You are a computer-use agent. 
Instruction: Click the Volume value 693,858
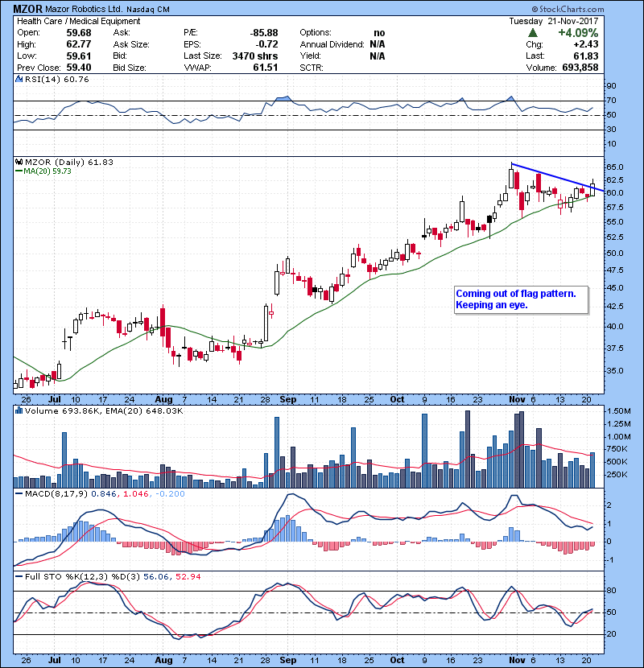580,68
